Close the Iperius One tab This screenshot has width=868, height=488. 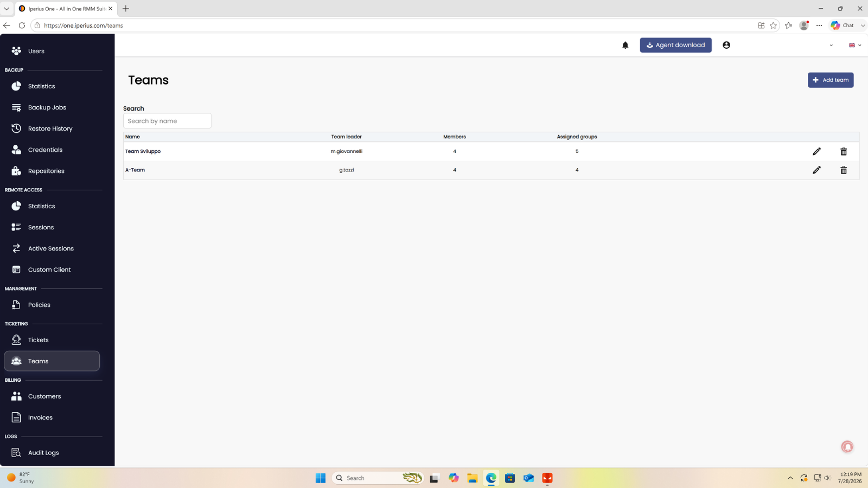pos(110,9)
